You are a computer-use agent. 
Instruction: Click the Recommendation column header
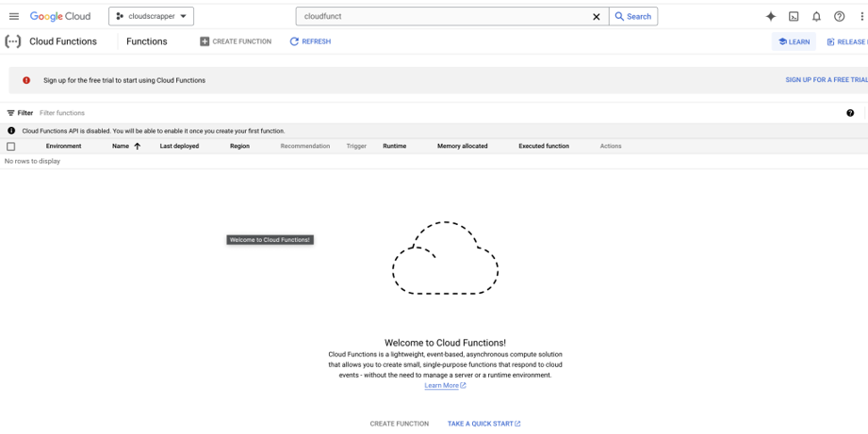[305, 146]
